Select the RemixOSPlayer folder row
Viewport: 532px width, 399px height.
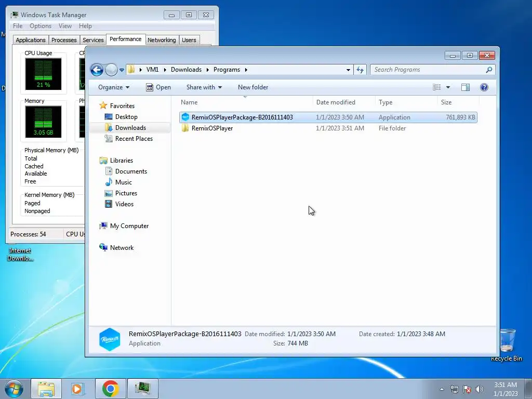coord(328,128)
